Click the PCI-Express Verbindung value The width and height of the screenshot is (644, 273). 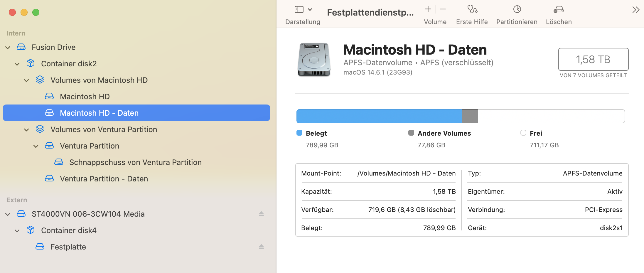click(603, 210)
